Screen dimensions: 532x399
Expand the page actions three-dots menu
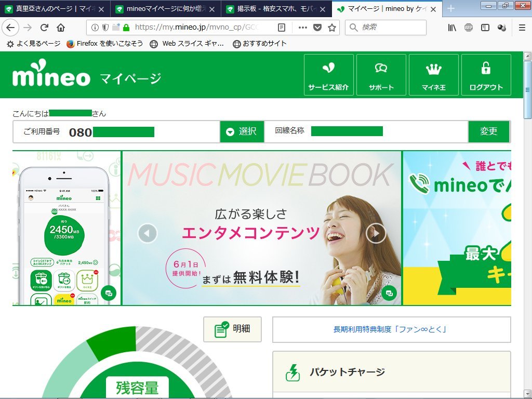pyautogui.click(x=302, y=28)
